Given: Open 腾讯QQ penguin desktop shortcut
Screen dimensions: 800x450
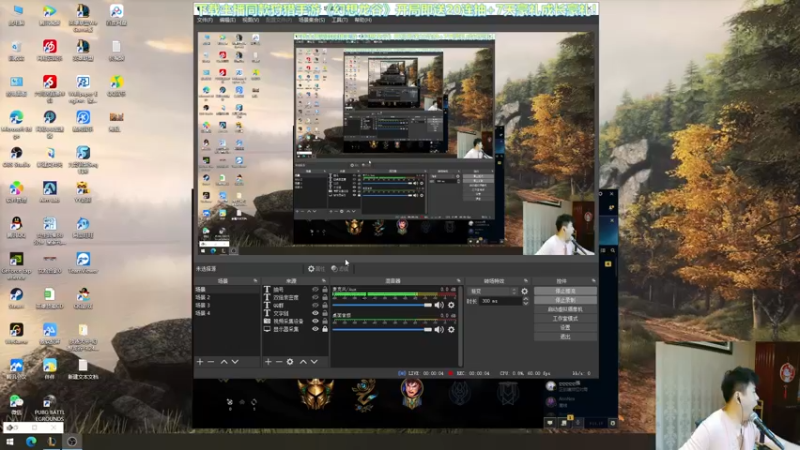Looking at the screenshot, I should point(16,227).
